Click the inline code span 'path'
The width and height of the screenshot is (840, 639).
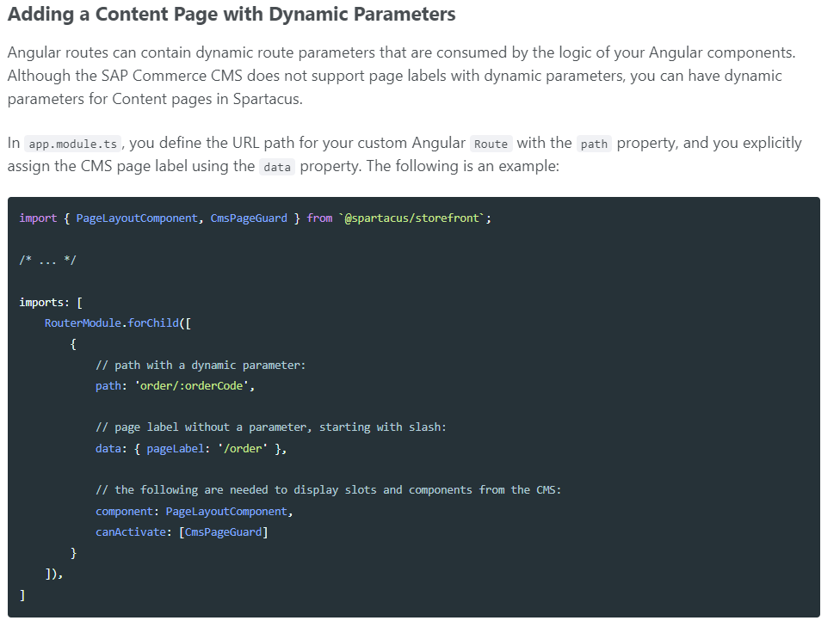(x=594, y=144)
